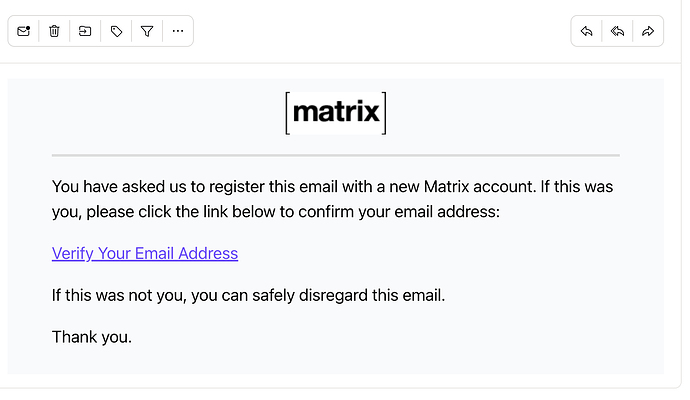Apply a label using the tag icon
This screenshot has width=690, height=400.
(116, 31)
